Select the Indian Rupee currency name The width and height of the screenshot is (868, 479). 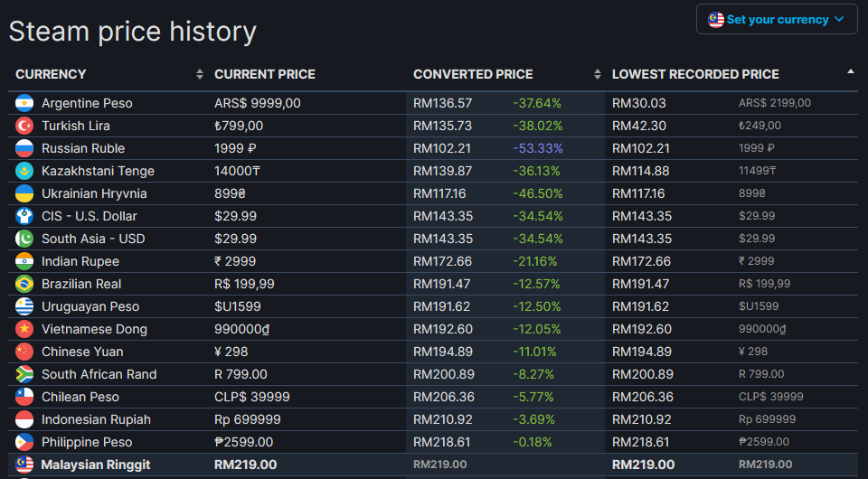coord(80,261)
